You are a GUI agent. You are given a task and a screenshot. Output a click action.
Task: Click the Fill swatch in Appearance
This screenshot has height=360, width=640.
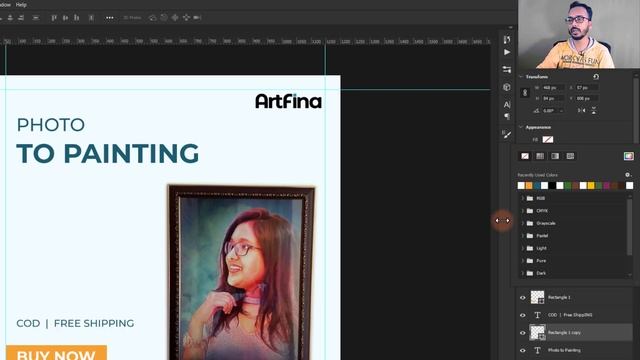click(x=548, y=140)
